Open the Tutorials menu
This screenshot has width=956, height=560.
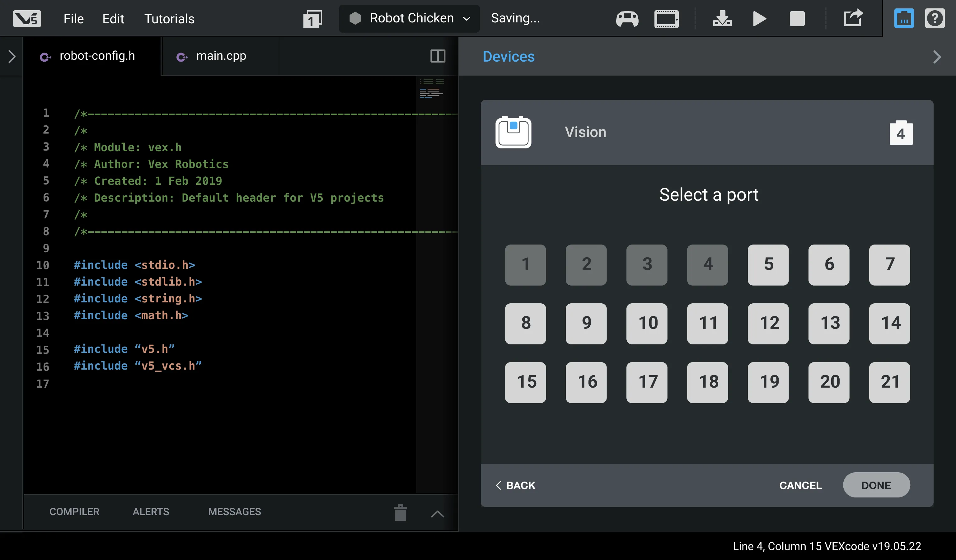point(169,19)
